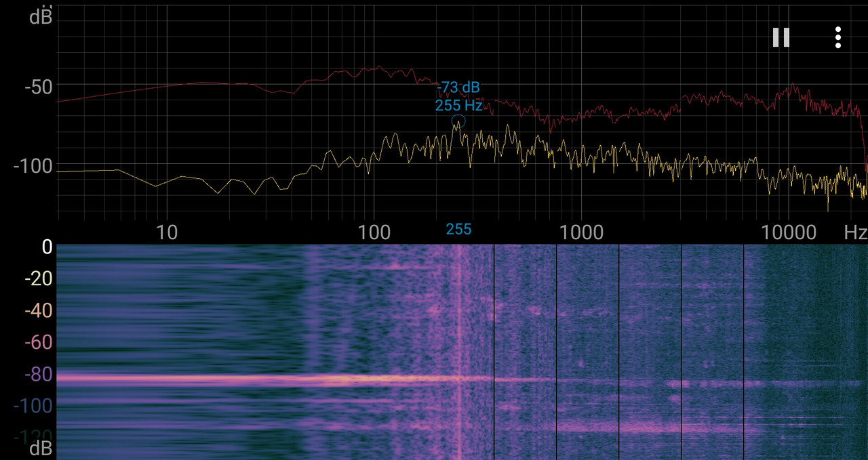The width and height of the screenshot is (868, 460).
Task: Click the '10000' frequency axis label
Action: (789, 233)
